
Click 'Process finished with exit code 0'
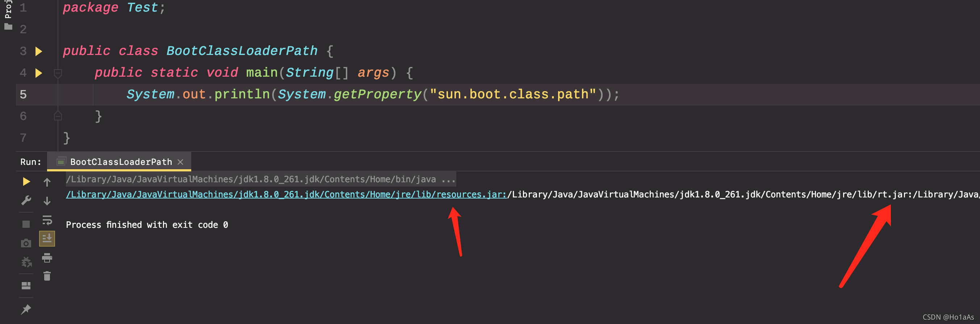(147, 225)
